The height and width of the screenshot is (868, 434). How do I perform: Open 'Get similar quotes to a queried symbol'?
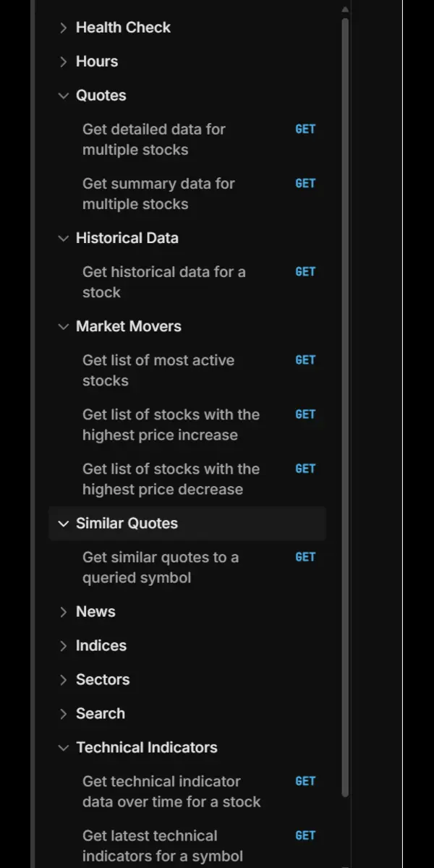[164, 567]
